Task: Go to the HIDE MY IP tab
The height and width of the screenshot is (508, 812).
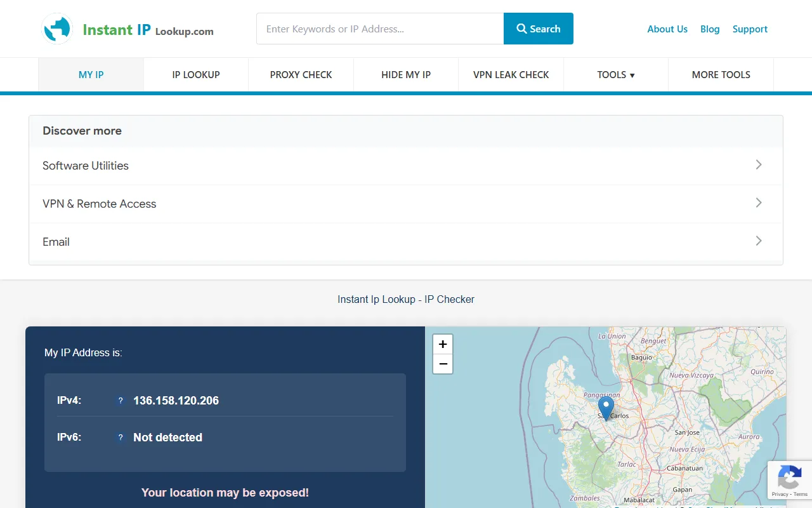Action: click(406, 75)
